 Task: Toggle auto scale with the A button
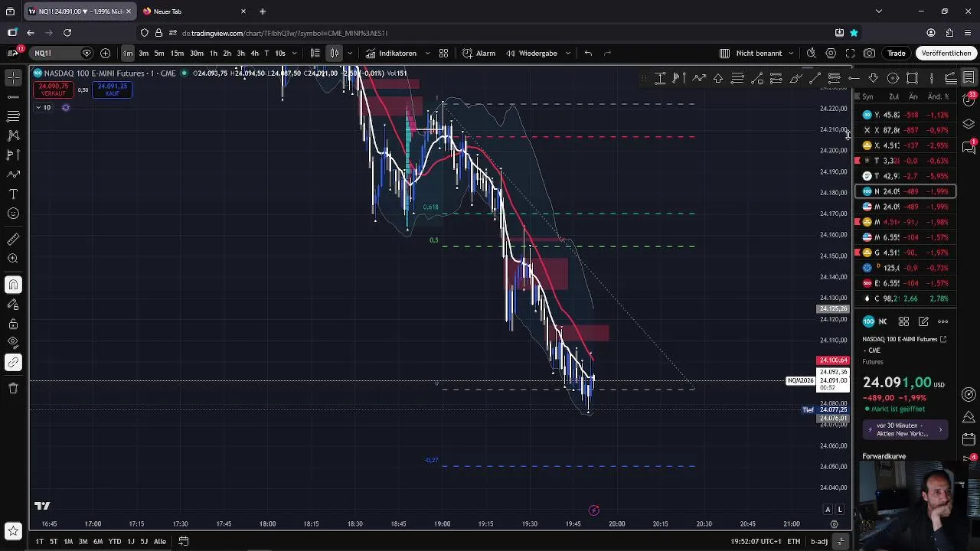point(828,510)
